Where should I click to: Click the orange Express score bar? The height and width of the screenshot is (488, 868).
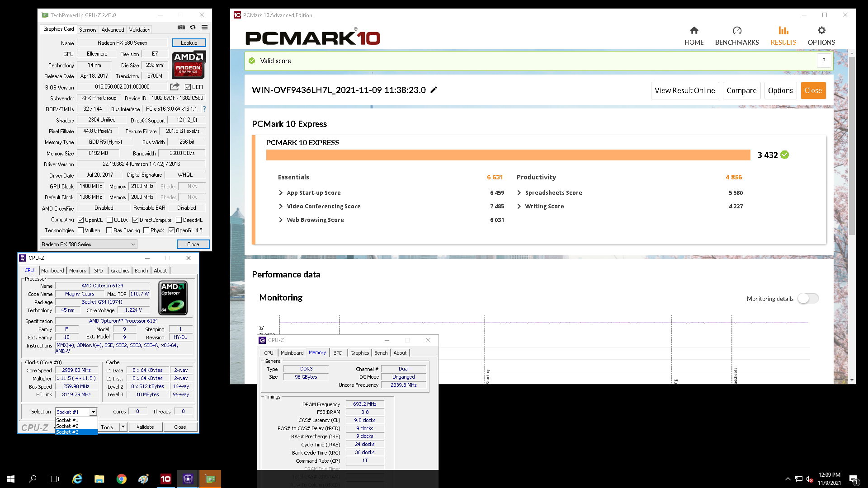508,155
